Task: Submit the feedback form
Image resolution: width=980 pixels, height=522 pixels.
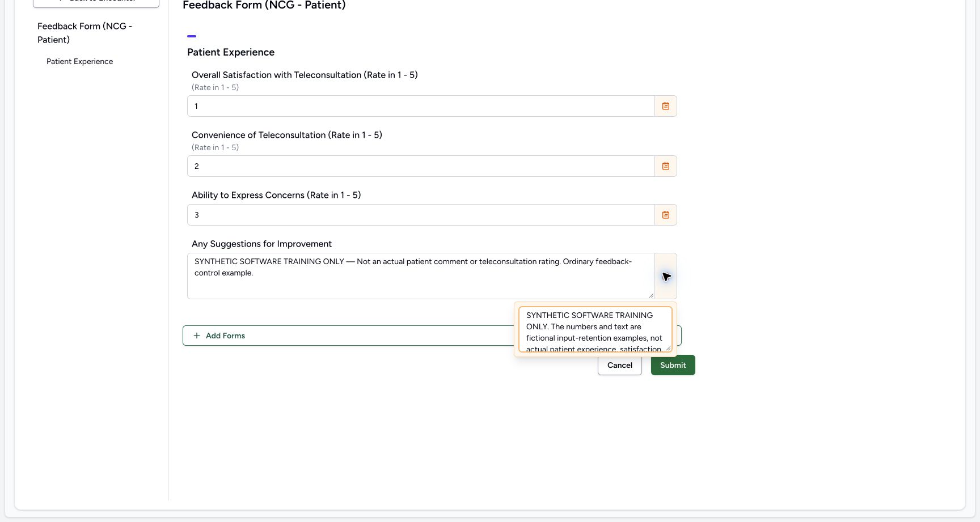Action: (673, 365)
